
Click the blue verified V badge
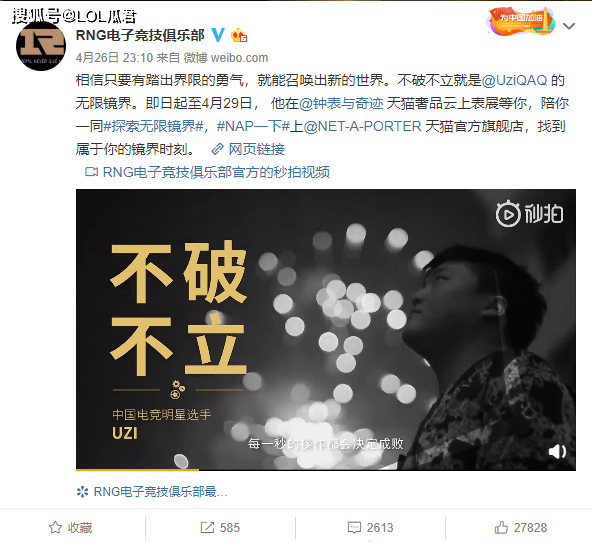218,35
